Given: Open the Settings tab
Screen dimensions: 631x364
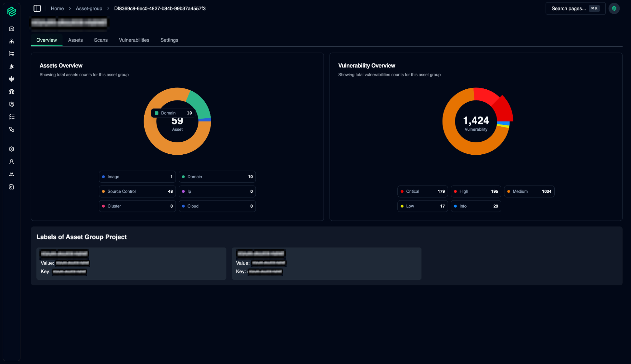Looking at the screenshot, I should tap(169, 40).
